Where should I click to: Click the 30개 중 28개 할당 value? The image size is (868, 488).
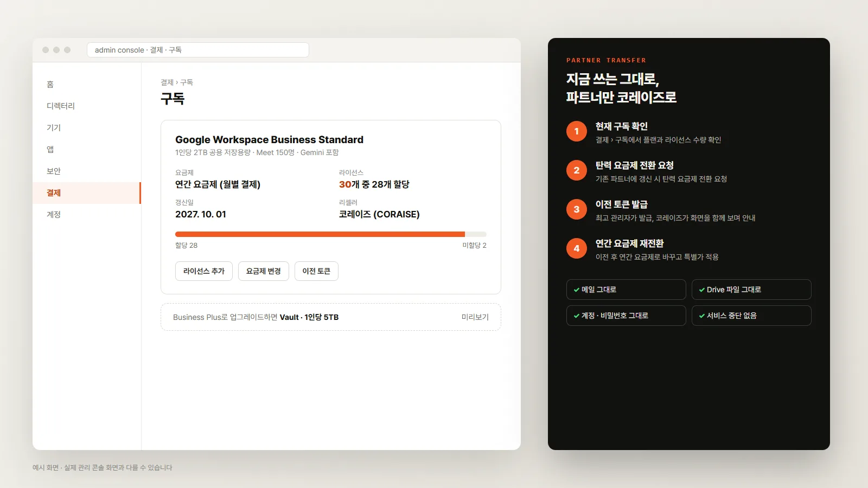tap(374, 184)
